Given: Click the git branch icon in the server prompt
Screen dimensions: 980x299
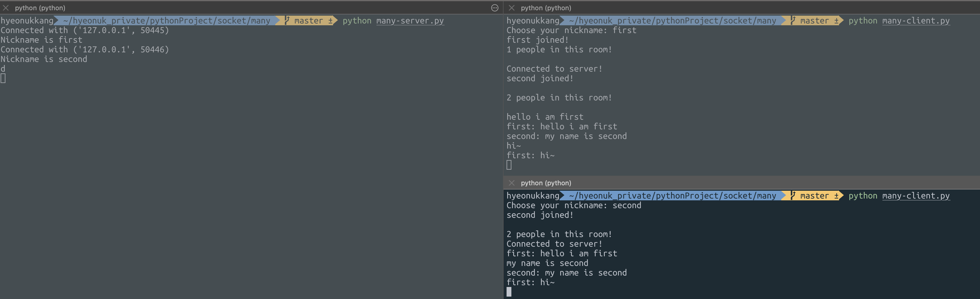Looking at the screenshot, I should [286, 20].
